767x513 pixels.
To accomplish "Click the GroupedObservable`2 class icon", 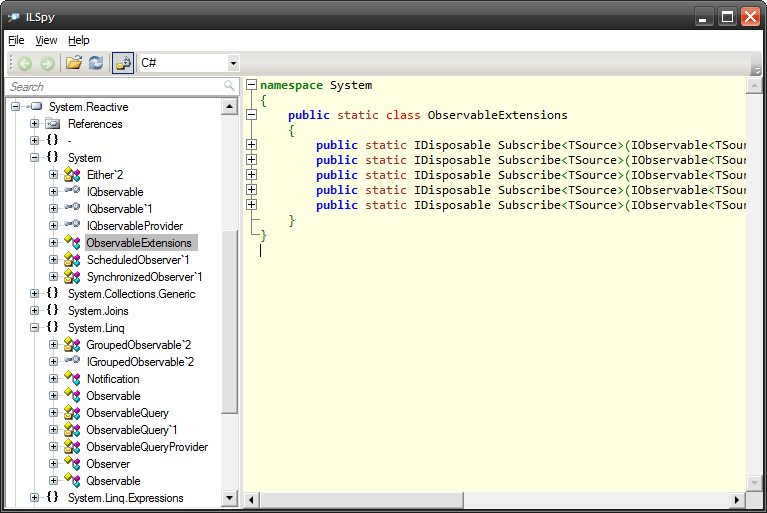I will coord(72,345).
